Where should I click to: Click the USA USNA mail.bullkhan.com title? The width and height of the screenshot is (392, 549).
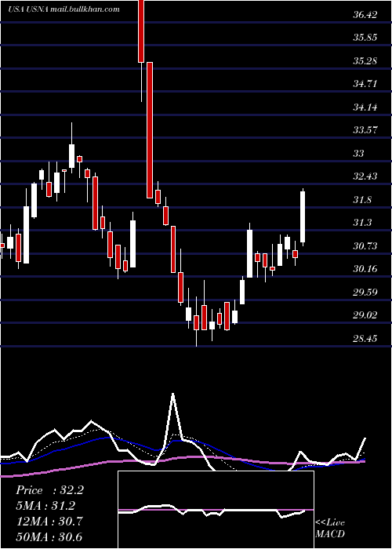click(64, 9)
